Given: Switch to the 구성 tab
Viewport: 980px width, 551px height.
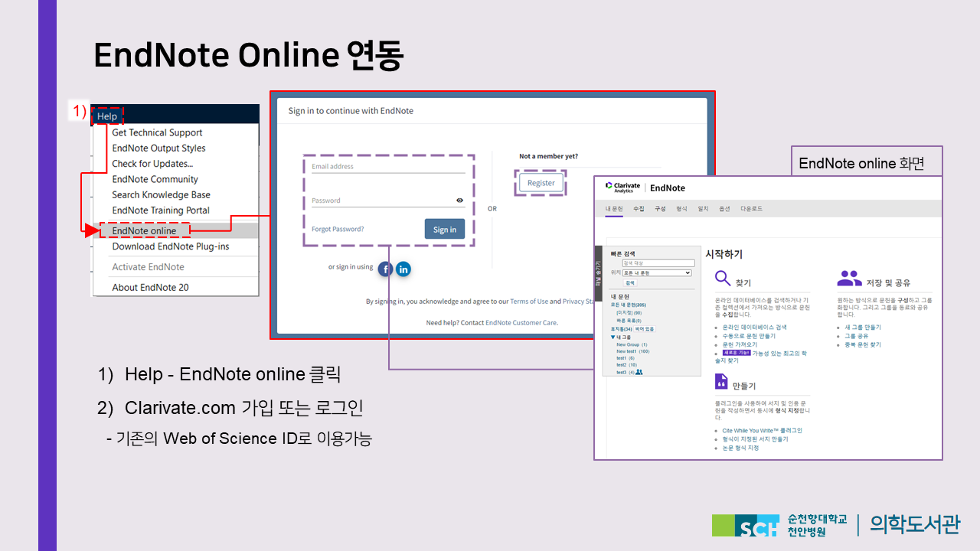Looking at the screenshot, I should (660, 209).
